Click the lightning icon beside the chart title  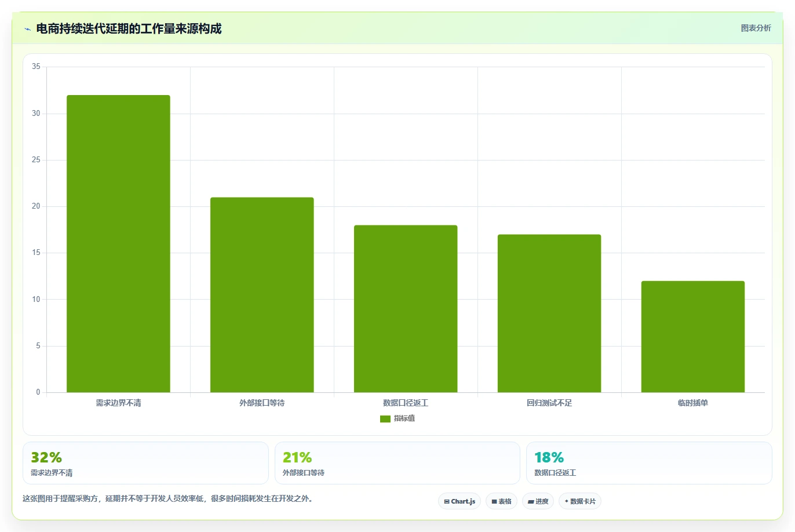click(27, 29)
